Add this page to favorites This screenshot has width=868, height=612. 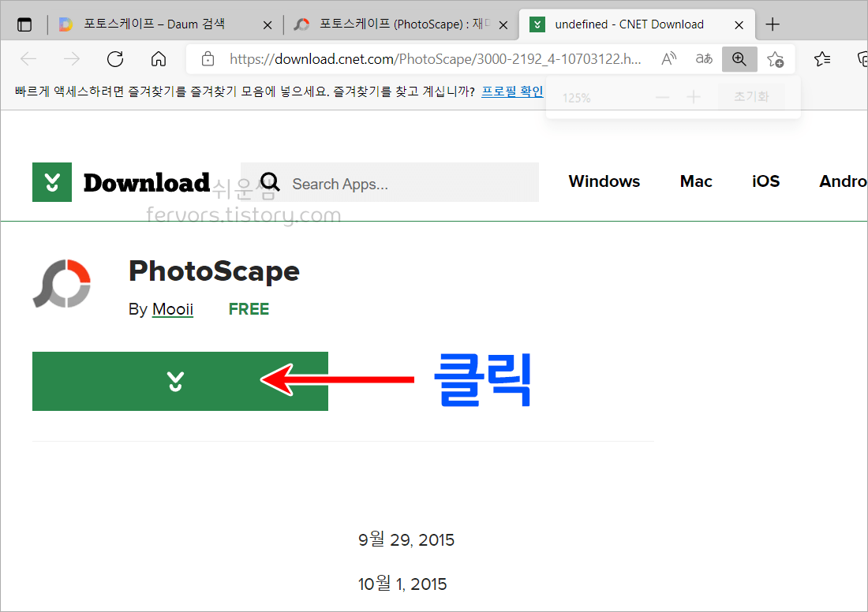[775, 58]
